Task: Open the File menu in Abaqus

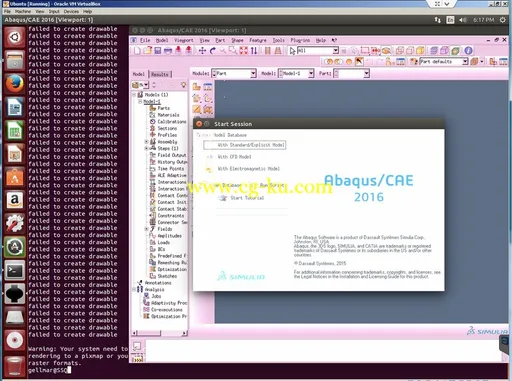Action: click(145, 40)
